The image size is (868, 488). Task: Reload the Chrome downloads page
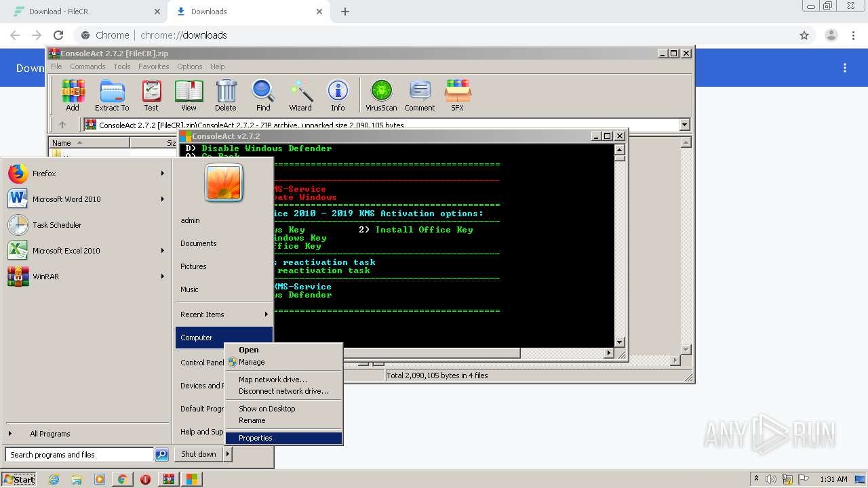58,35
